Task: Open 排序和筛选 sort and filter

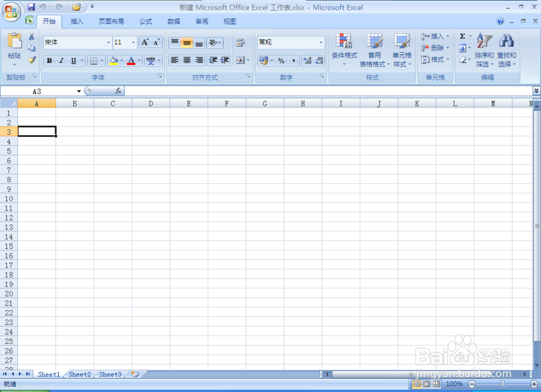Action: (484, 50)
